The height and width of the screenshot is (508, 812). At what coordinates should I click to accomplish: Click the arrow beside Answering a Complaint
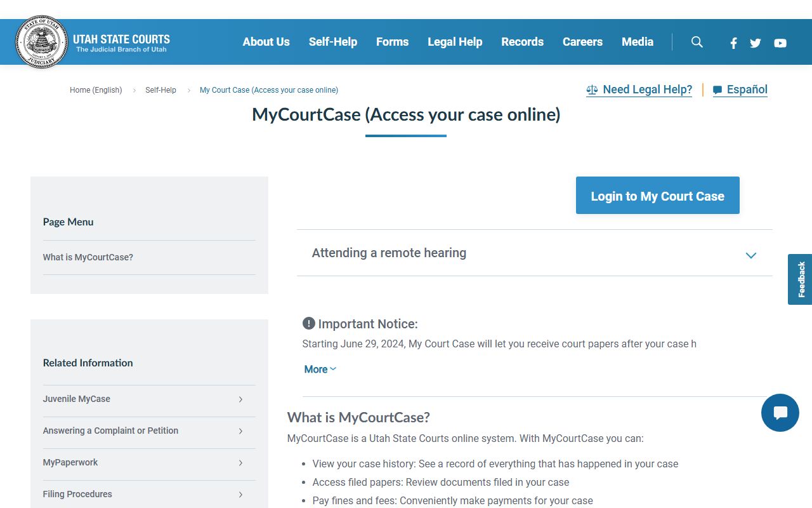pos(240,431)
